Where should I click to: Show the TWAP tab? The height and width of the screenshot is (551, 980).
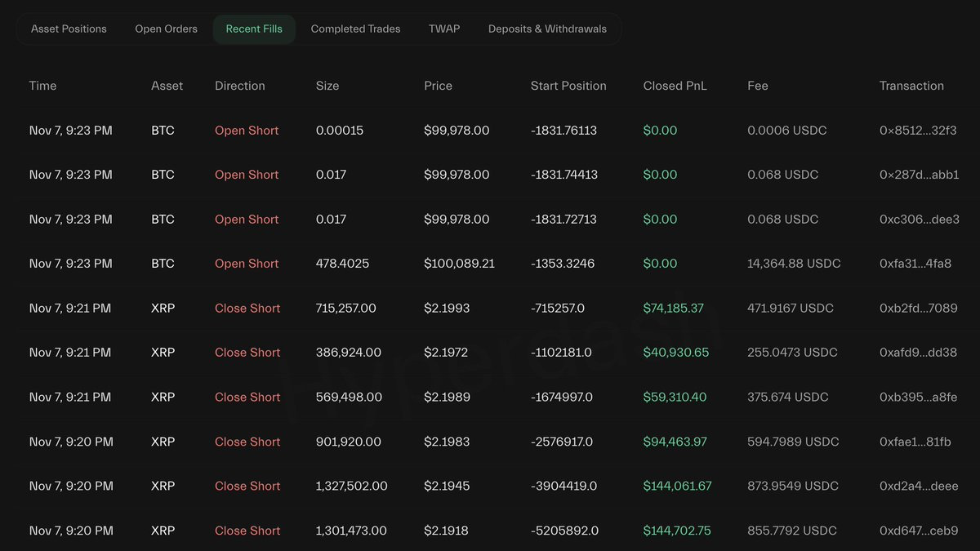coord(444,29)
